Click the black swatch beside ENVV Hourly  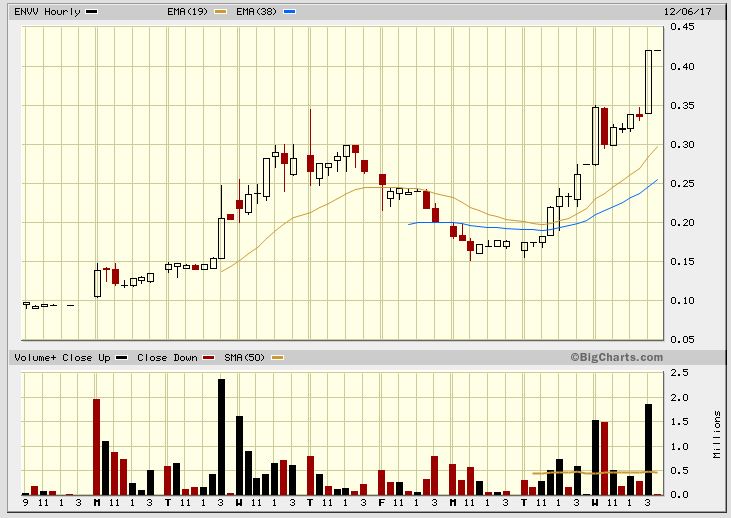point(92,12)
